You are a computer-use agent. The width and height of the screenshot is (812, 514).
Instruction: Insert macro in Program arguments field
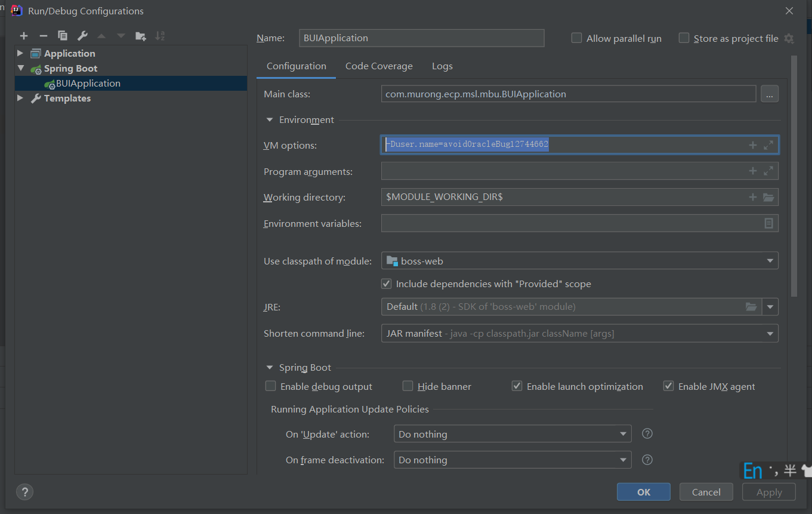[753, 171]
